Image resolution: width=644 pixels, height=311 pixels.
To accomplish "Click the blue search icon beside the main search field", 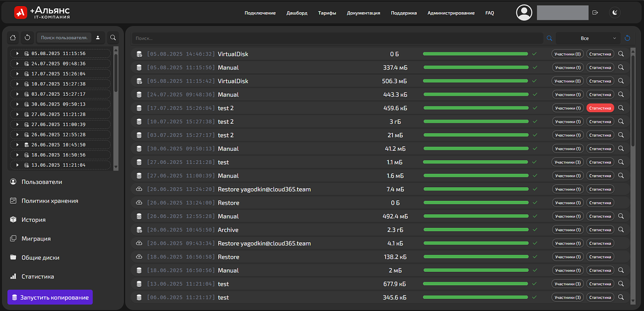I will click(x=550, y=38).
